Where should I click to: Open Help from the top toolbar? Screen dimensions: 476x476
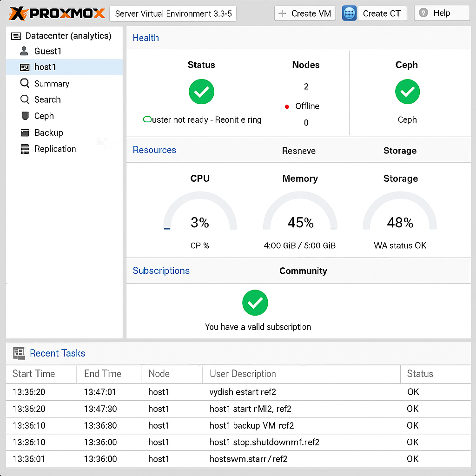441,13
